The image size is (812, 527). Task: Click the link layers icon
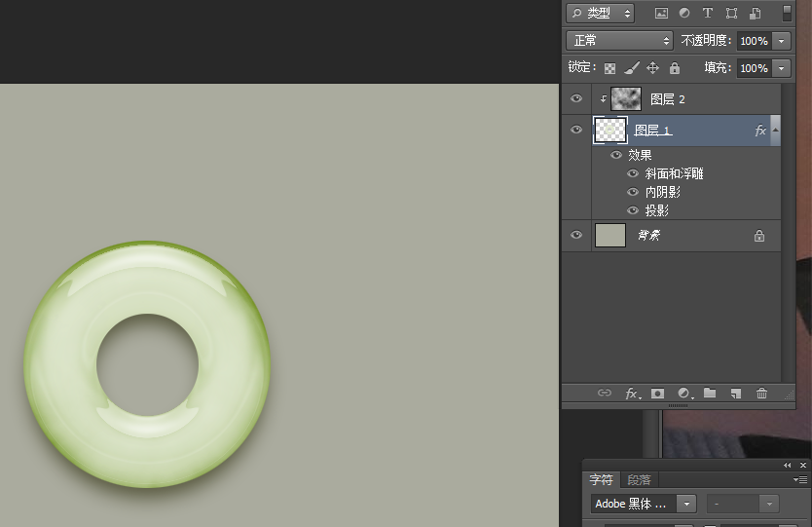pyautogui.click(x=605, y=393)
